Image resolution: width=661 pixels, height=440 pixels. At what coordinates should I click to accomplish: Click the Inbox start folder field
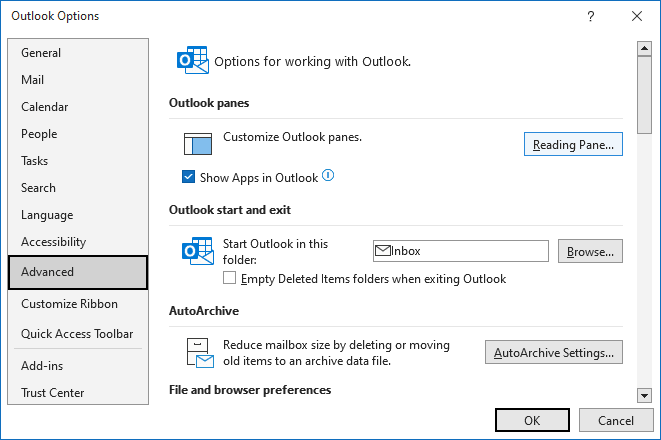pos(461,251)
